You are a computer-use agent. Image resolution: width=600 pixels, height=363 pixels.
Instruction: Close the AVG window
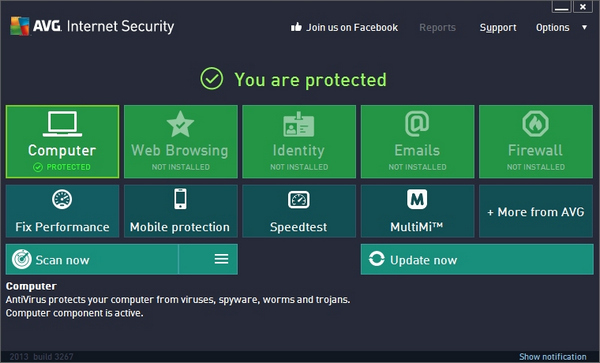[x=583, y=7]
